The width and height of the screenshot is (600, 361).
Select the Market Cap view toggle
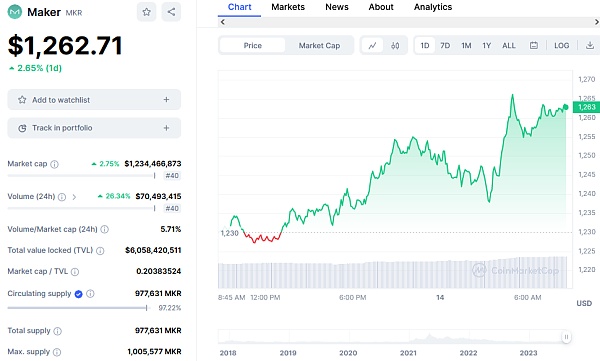(x=319, y=46)
